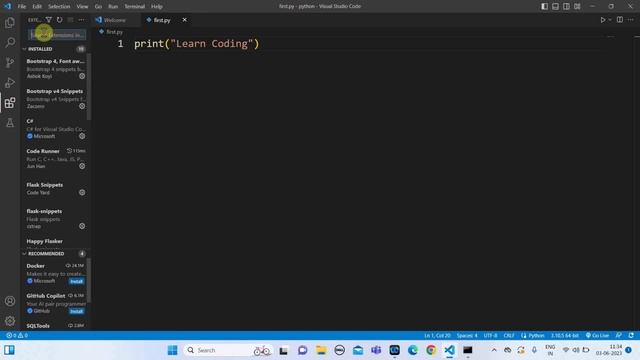Switch to the Welcome tab
640x360 pixels.
coord(116,20)
